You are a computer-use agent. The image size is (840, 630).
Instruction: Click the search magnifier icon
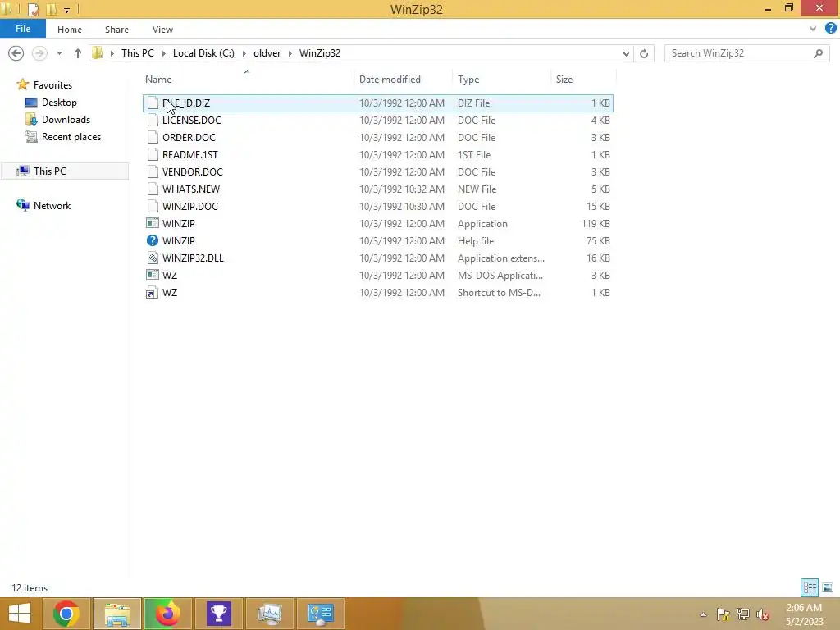818,53
